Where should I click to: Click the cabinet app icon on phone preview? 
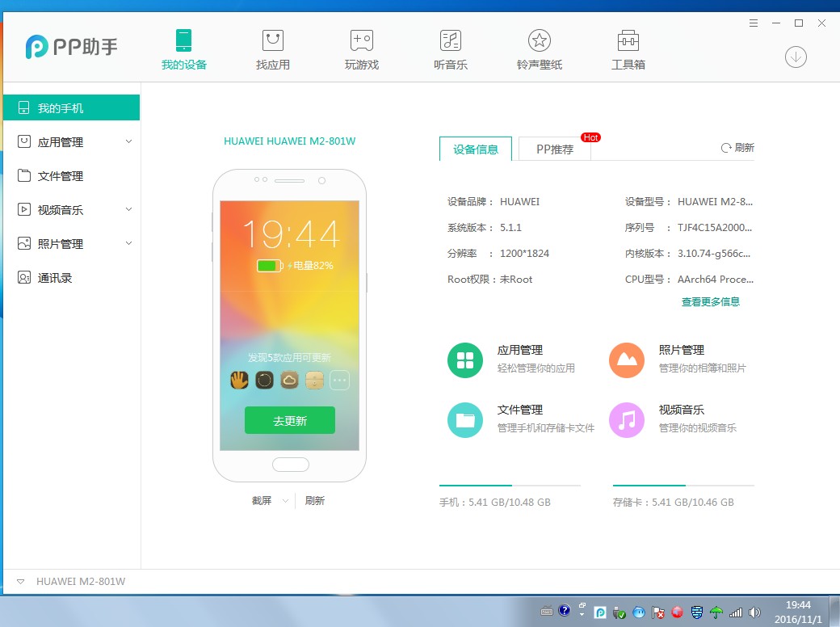tap(314, 381)
